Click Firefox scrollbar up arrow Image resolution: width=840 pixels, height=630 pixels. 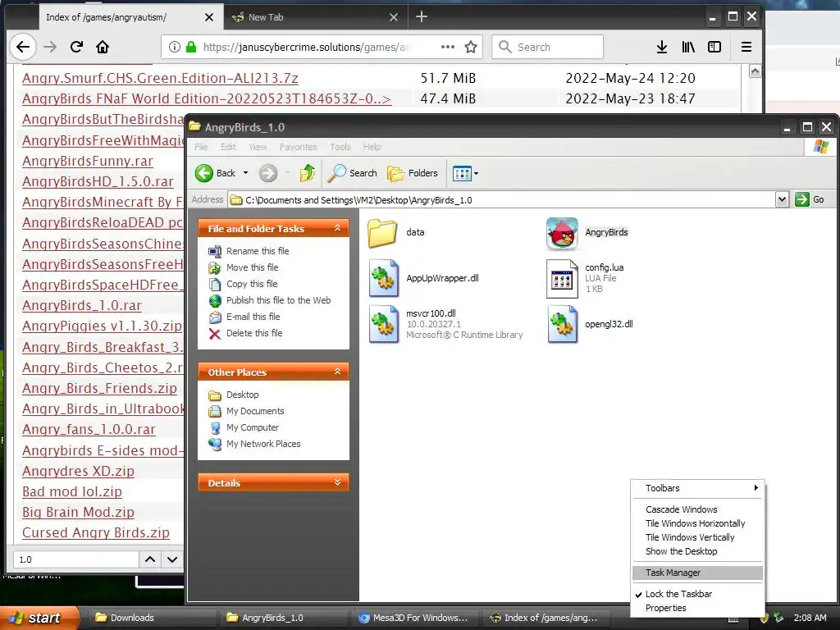(755, 71)
